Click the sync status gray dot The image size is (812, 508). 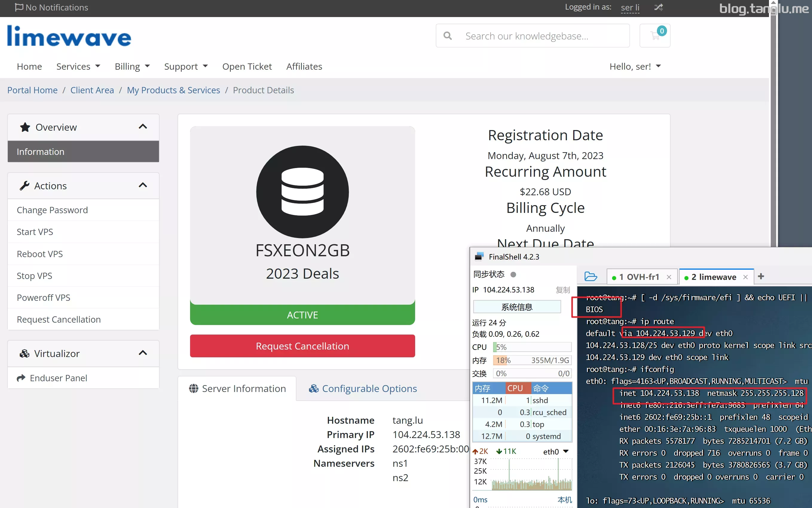click(513, 274)
